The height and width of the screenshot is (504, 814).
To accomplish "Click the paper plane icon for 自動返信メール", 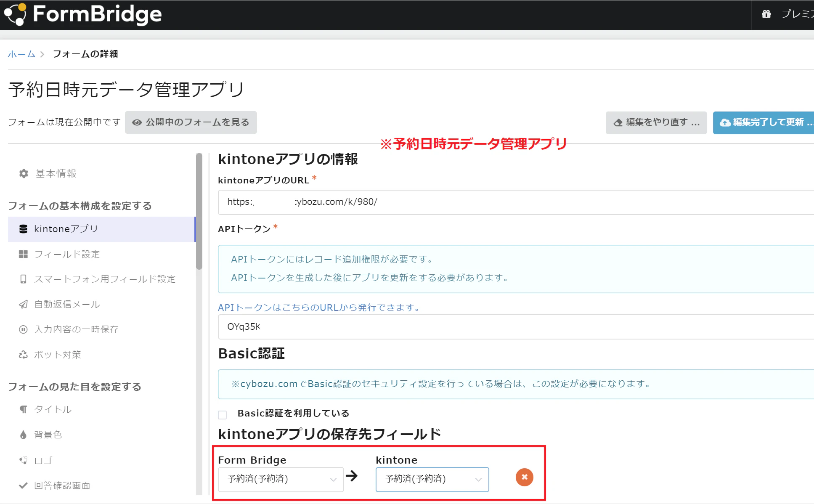I will pyautogui.click(x=23, y=304).
